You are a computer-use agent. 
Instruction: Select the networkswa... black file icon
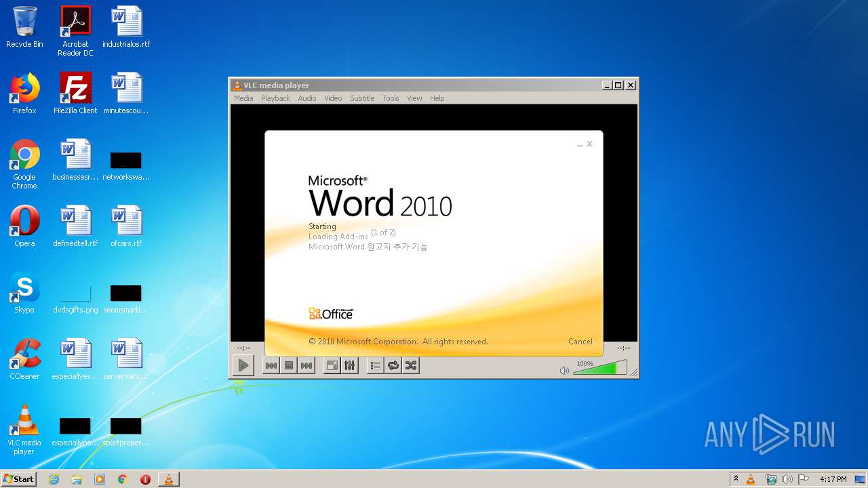click(126, 166)
